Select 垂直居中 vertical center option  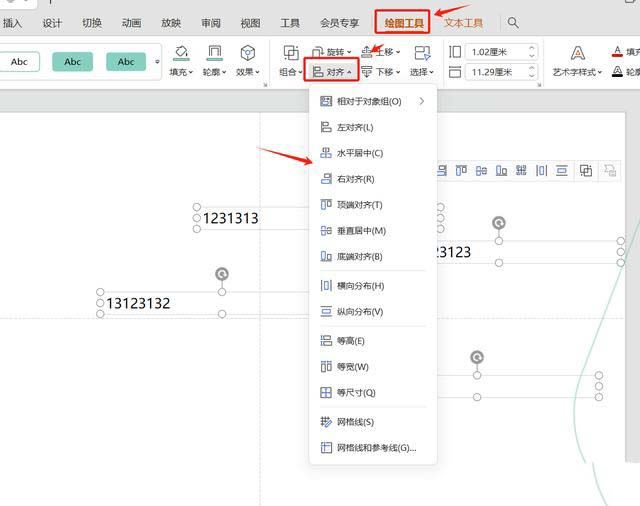click(360, 231)
